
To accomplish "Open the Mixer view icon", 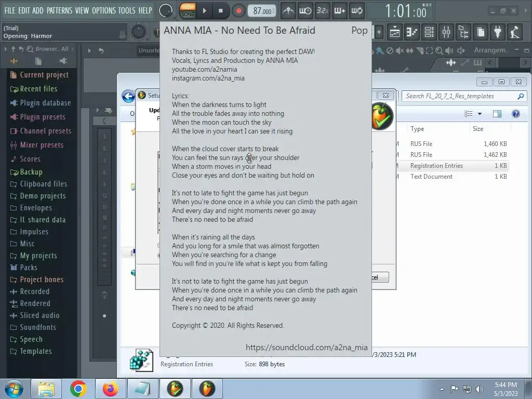I will click(x=446, y=32).
